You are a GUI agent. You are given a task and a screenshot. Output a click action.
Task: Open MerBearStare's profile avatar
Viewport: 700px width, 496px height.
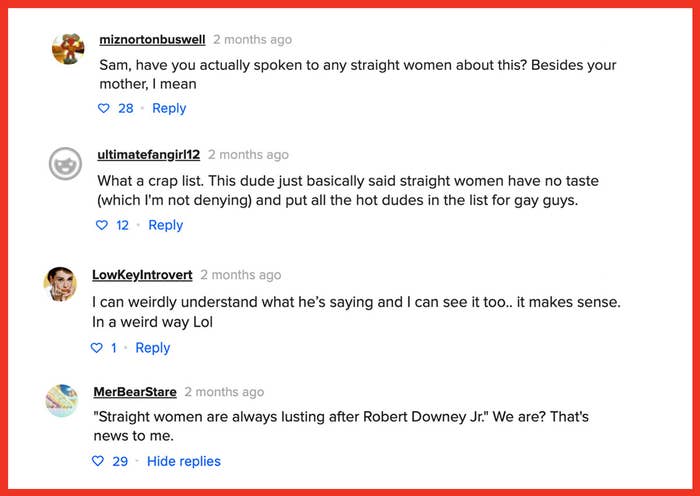coord(62,401)
